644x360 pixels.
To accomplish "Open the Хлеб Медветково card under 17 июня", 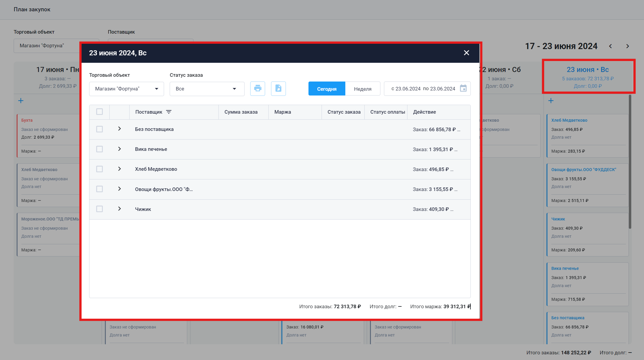I will click(x=48, y=185).
